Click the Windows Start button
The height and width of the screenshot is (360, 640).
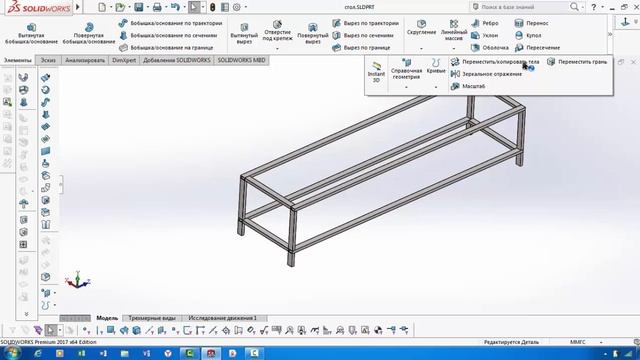click(x=12, y=353)
